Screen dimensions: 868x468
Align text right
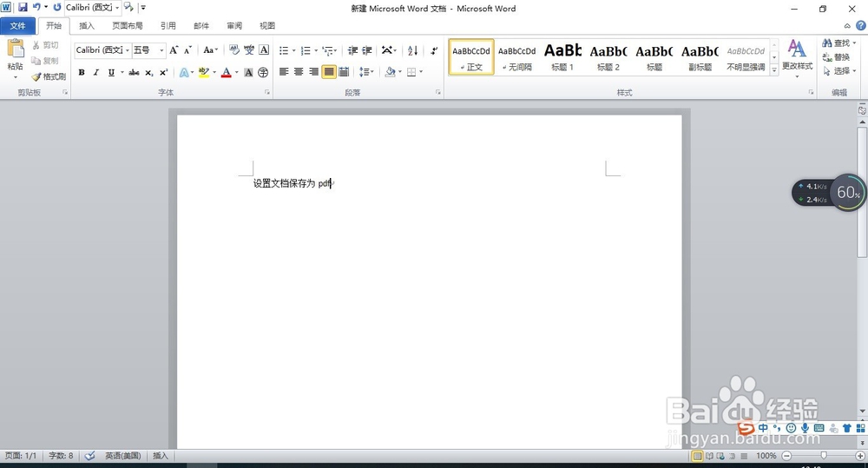(313, 72)
